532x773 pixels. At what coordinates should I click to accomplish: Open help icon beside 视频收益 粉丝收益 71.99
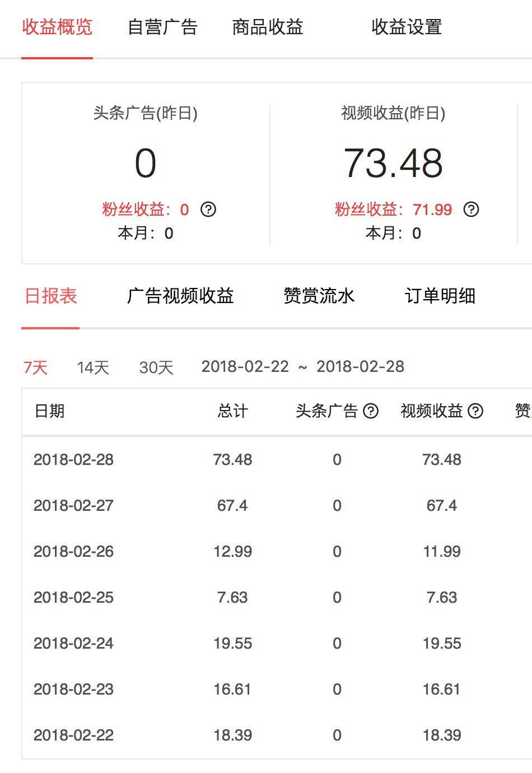[x=472, y=209]
